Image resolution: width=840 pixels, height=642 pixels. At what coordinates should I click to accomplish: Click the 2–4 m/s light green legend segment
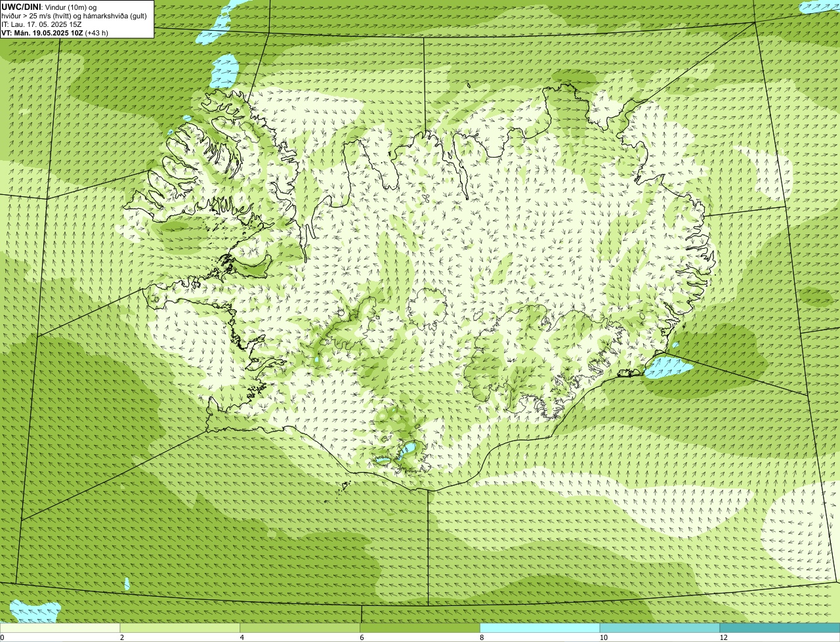click(x=180, y=628)
